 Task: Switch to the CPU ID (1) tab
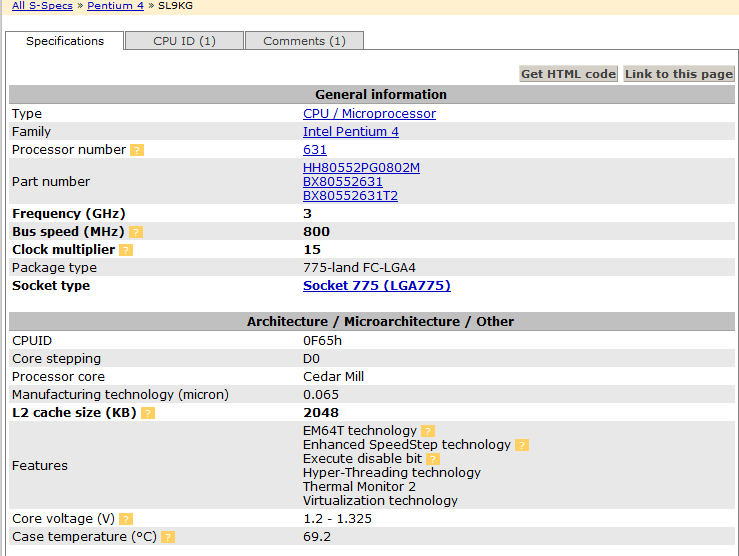[184, 41]
